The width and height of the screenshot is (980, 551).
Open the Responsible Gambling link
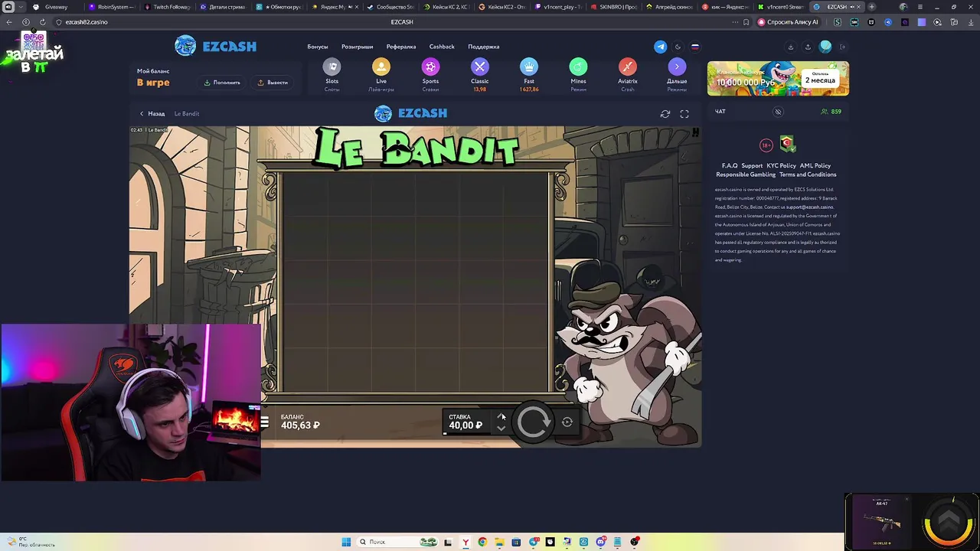(746, 174)
